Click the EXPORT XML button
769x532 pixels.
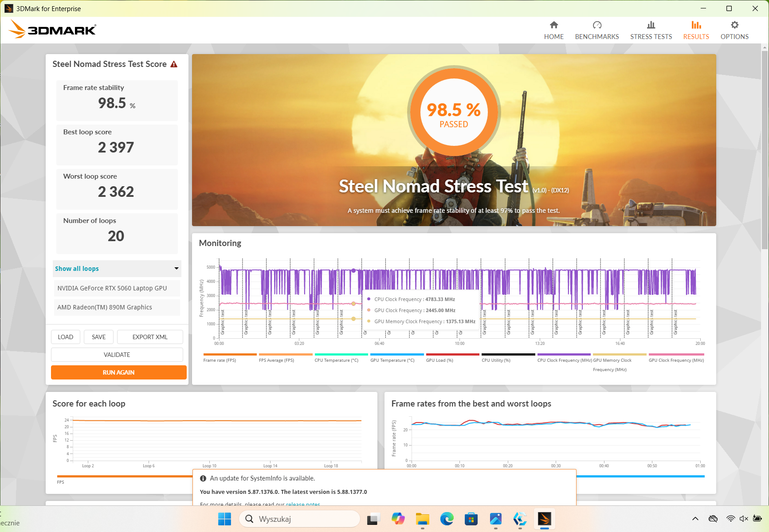[x=150, y=337]
